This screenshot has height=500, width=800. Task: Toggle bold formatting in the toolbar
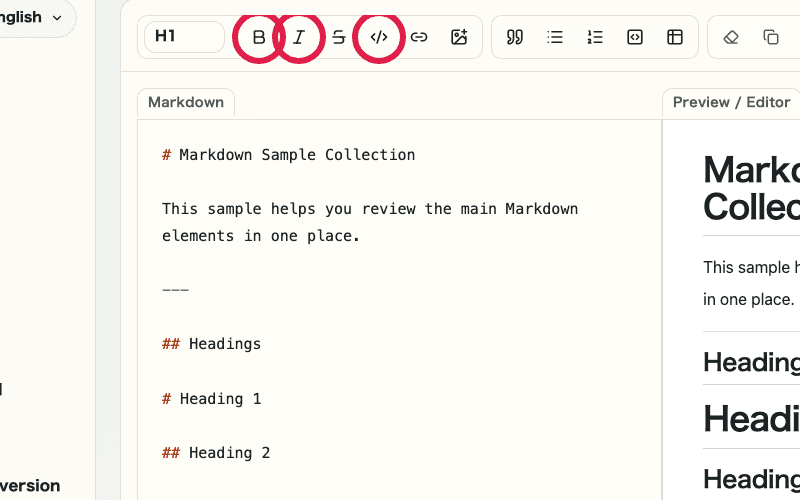(259, 37)
